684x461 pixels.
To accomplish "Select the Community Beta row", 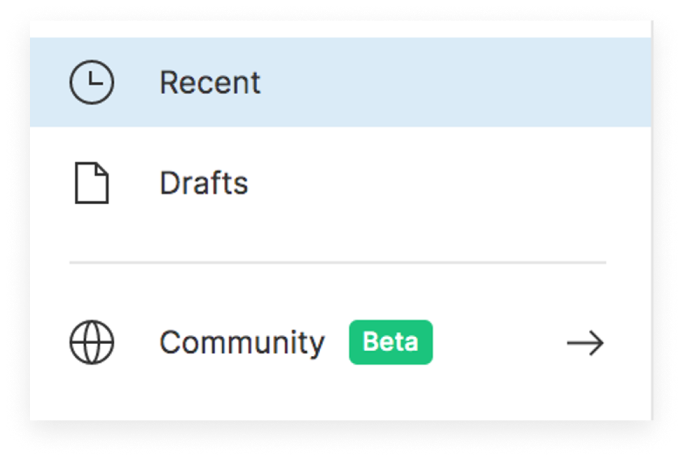I will click(341, 342).
